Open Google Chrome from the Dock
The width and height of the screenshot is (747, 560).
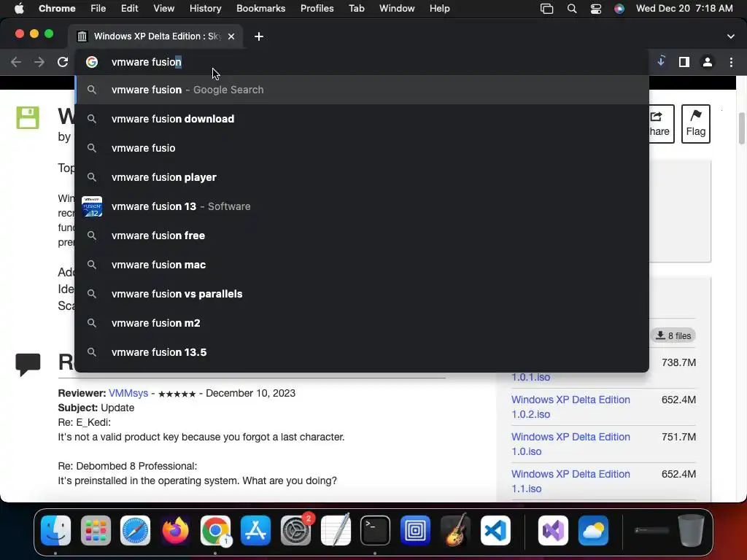[215, 530]
